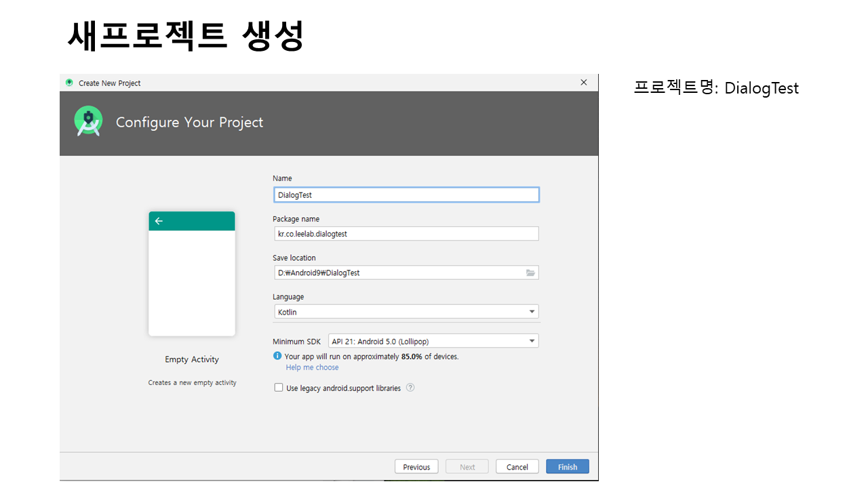Image resolution: width=868 pixels, height=488 pixels.
Task: Open the folder browser for Save location
Action: tap(530, 272)
